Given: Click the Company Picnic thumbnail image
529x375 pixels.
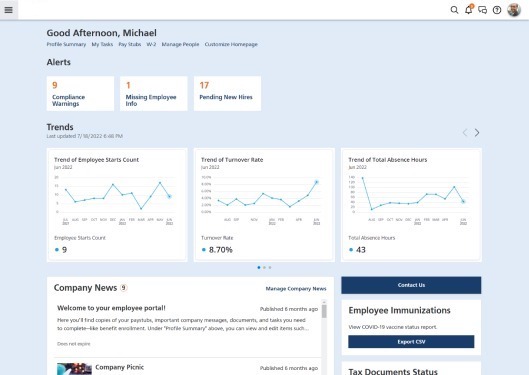Looking at the screenshot, I should point(74,369).
